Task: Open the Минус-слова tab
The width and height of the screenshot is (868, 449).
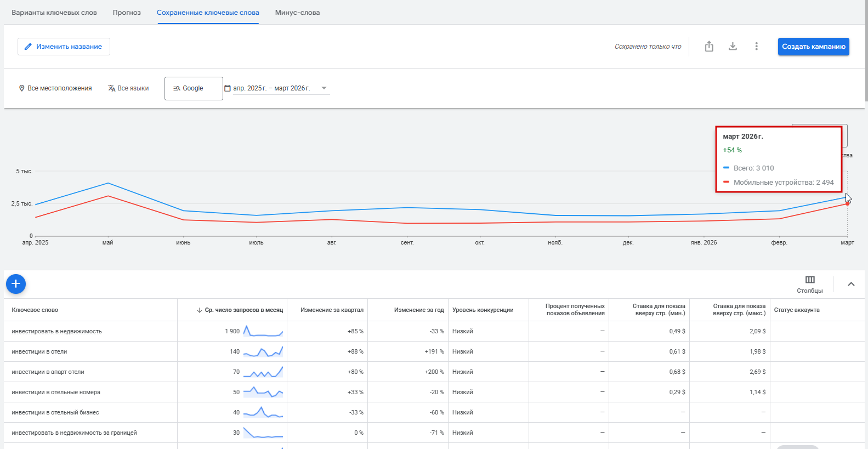Action: [x=297, y=13]
